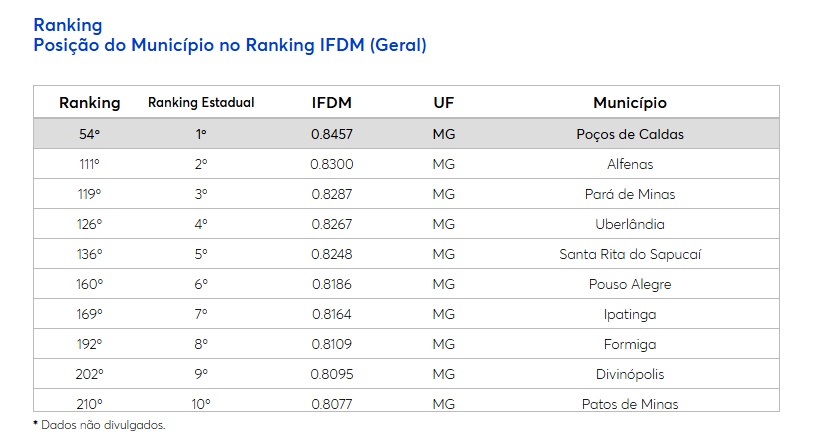Click the IFDM value 0.8186

point(332,284)
